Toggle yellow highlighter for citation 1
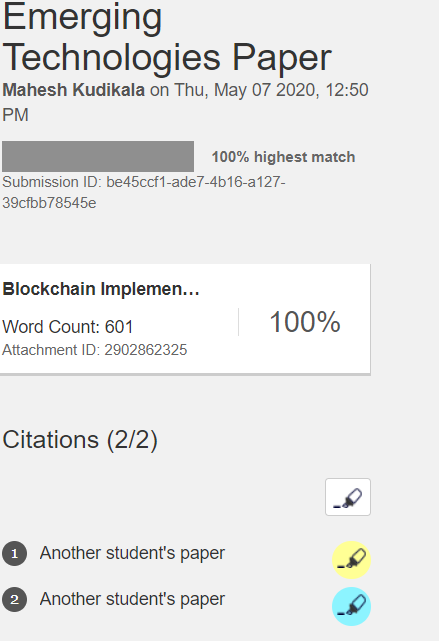The width and height of the screenshot is (439, 641). pos(351,560)
